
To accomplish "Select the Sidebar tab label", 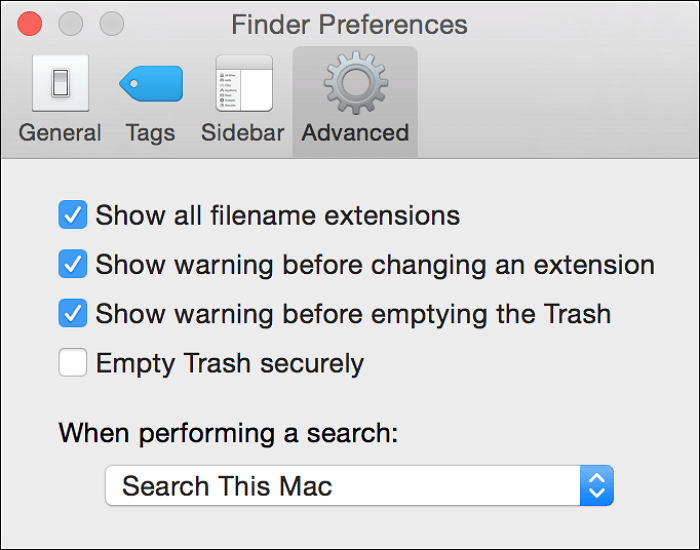I will 243,133.
